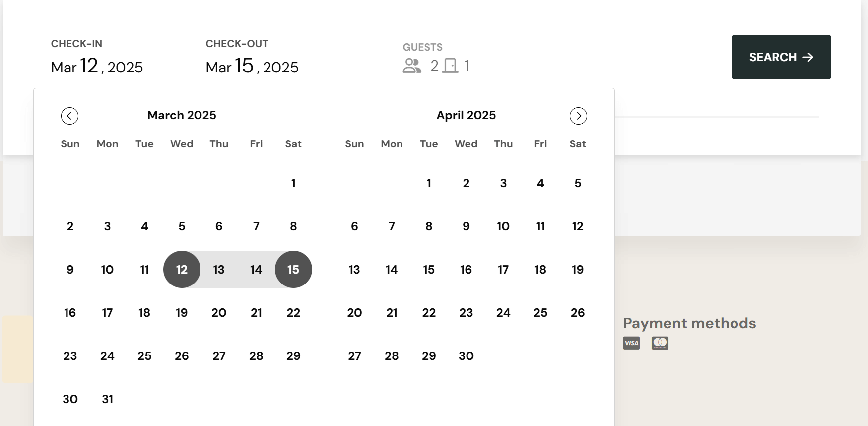Pick April 18 on the calendar
This screenshot has width=868, height=426.
pos(540,270)
